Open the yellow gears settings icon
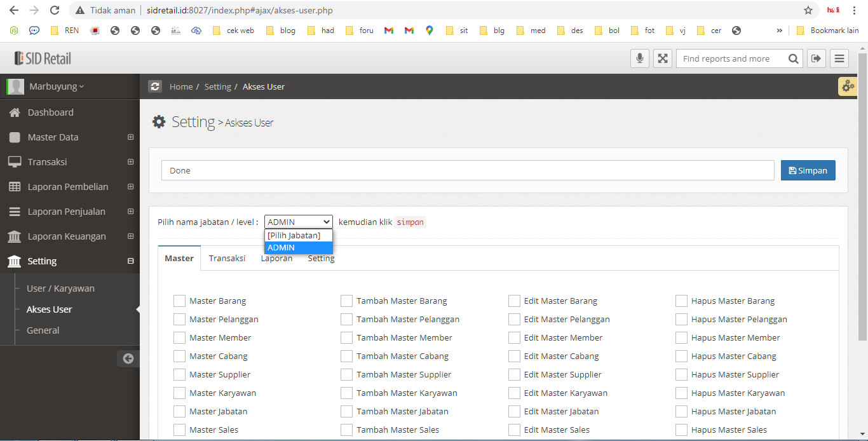The height and width of the screenshot is (441, 868). (x=848, y=86)
